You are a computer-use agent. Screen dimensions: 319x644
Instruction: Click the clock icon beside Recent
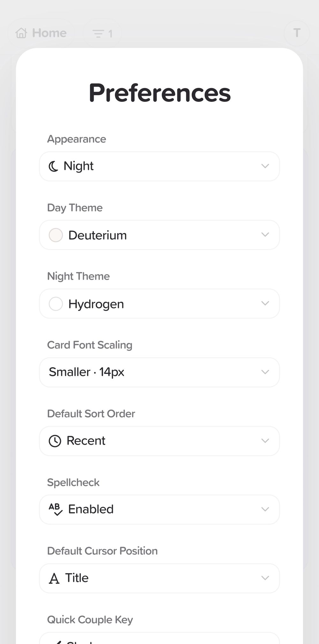55,441
